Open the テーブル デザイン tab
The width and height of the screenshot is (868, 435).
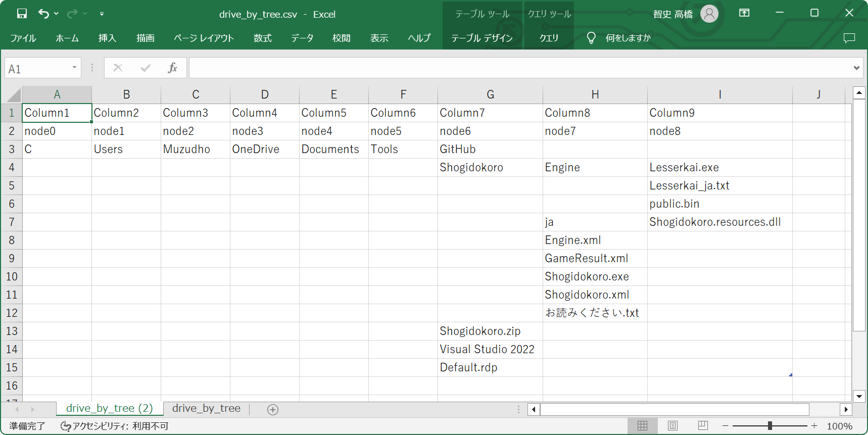(x=482, y=38)
